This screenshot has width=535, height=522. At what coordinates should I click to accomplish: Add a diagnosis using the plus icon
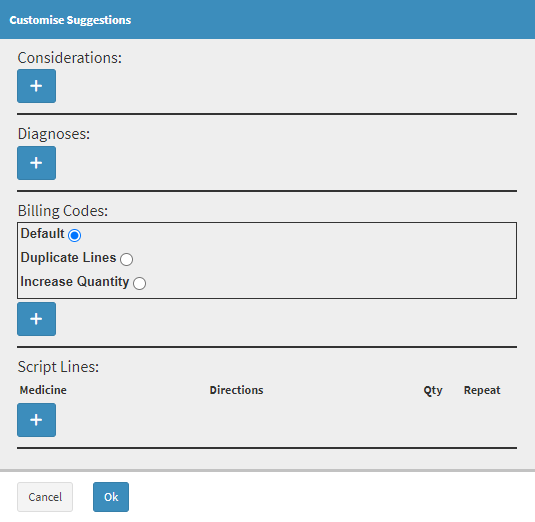(x=37, y=163)
